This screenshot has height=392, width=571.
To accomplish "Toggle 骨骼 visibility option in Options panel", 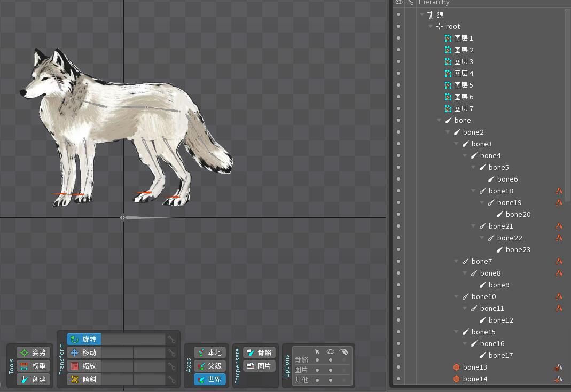I will tap(330, 360).
